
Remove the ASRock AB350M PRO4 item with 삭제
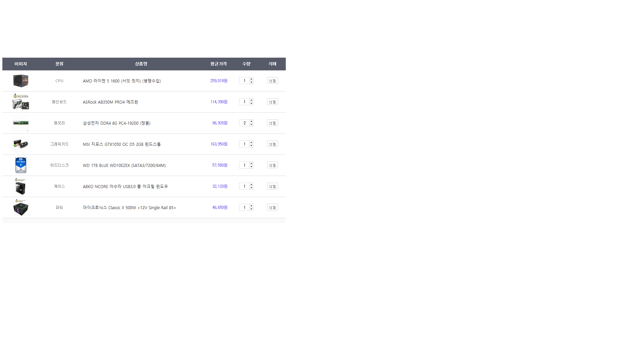pyautogui.click(x=272, y=102)
